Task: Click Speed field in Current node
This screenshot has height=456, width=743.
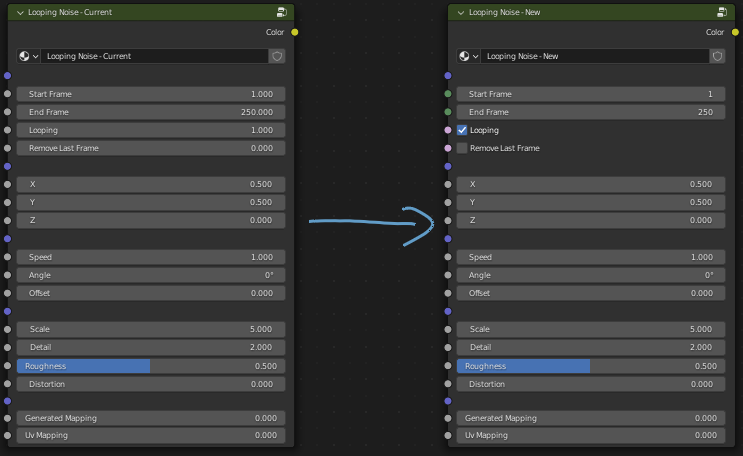Action: click(x=151, y=257)
